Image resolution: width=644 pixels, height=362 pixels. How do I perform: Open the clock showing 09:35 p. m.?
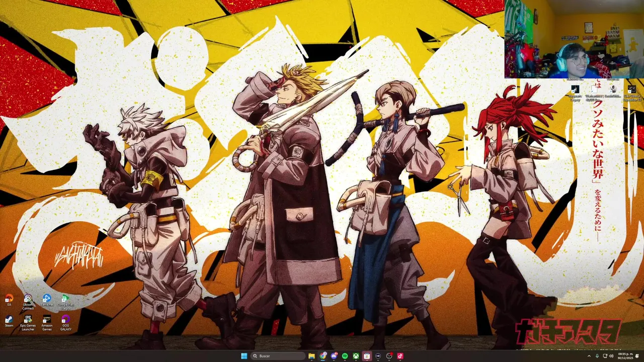[624, 356]
